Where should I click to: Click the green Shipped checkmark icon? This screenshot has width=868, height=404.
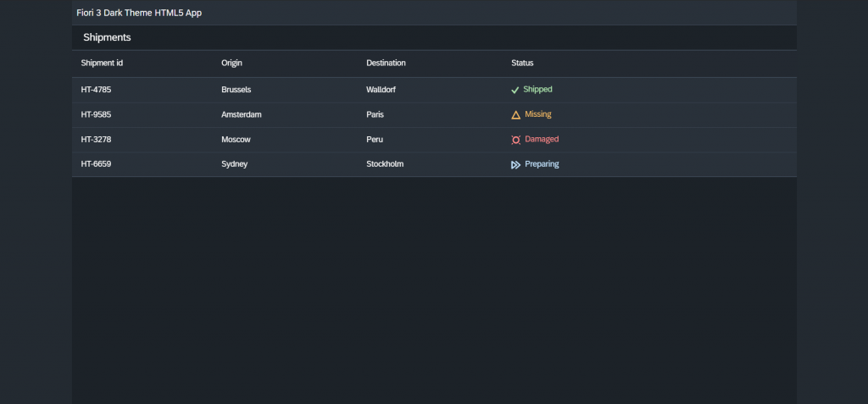point(515,89)
